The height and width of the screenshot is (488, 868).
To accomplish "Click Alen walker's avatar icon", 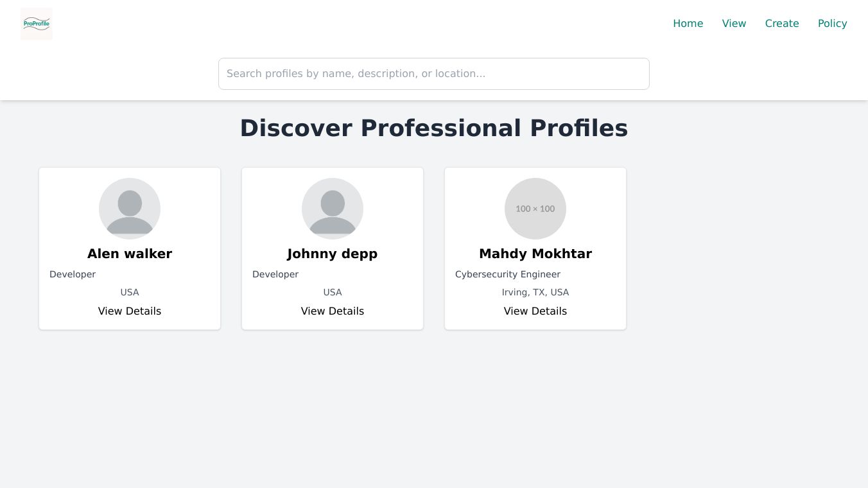I will 130,209.
